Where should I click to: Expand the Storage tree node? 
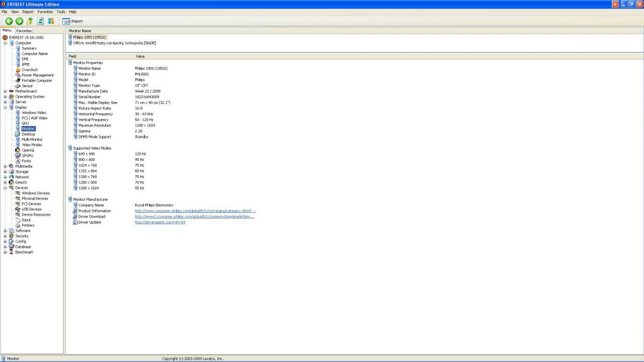5,172
